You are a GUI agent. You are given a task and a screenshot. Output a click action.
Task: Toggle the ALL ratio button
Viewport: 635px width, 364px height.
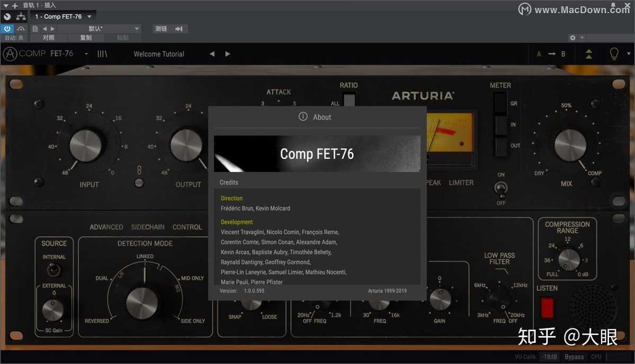(348, 99)
